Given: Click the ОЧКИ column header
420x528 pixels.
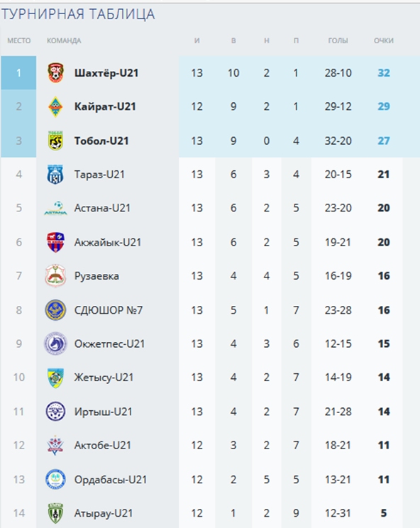Looking at the screenshot, I should pyautogui.click(x=384, y=40).
